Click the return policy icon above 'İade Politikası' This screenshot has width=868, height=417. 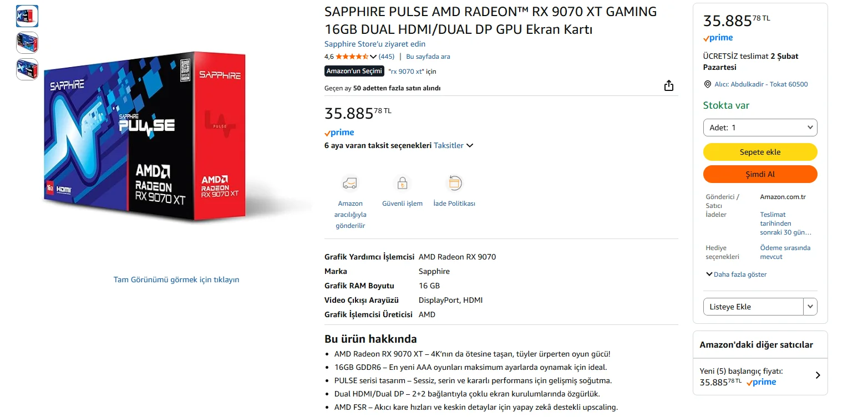point(454,182)
